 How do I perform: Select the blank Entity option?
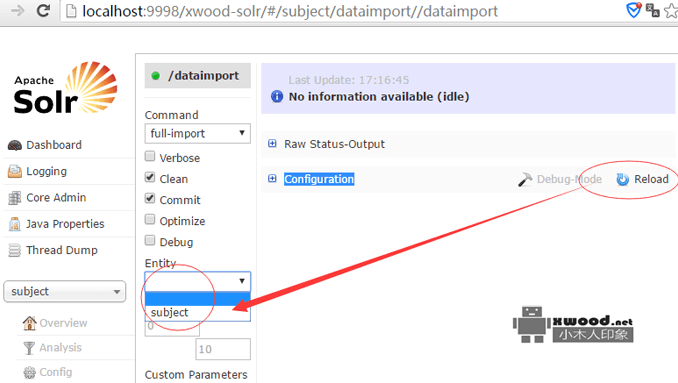click(x=198, y=298)
